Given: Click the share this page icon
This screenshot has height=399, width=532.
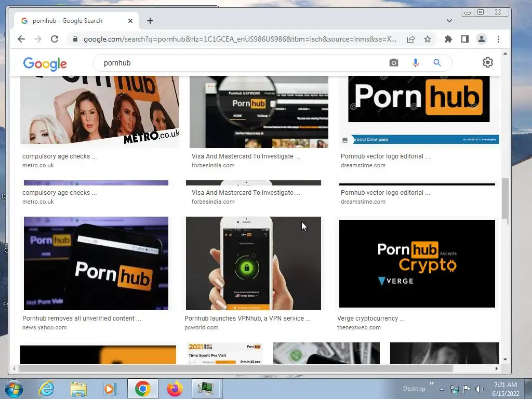Looking at the screenshot, I should 411,39.
